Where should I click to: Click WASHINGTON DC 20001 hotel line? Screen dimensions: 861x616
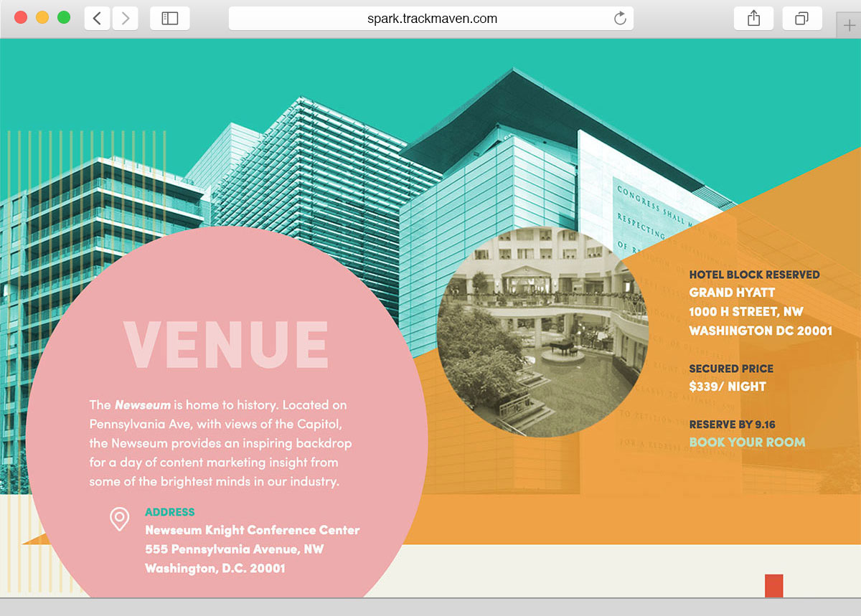761,331
